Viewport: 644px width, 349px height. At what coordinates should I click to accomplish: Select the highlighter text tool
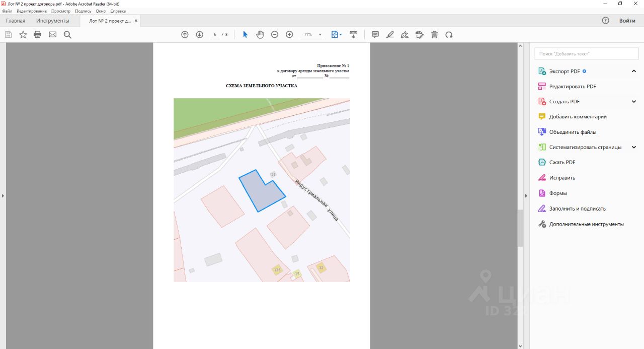coord(390,35)
